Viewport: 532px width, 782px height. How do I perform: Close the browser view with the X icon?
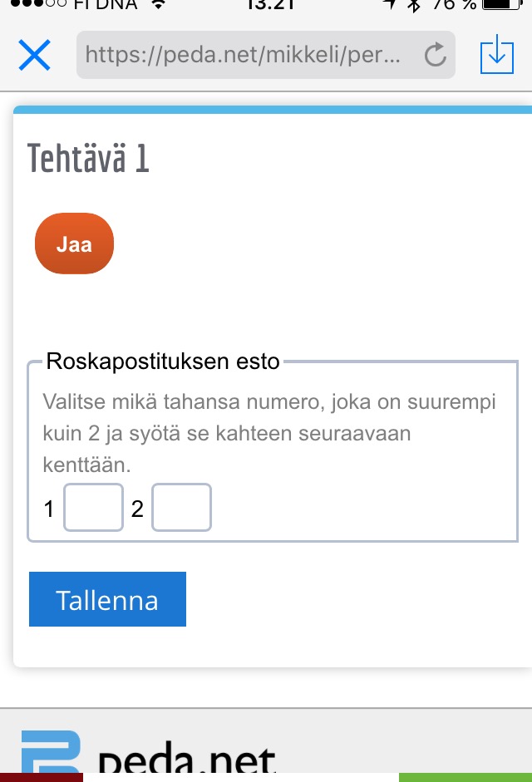[34, 56]
